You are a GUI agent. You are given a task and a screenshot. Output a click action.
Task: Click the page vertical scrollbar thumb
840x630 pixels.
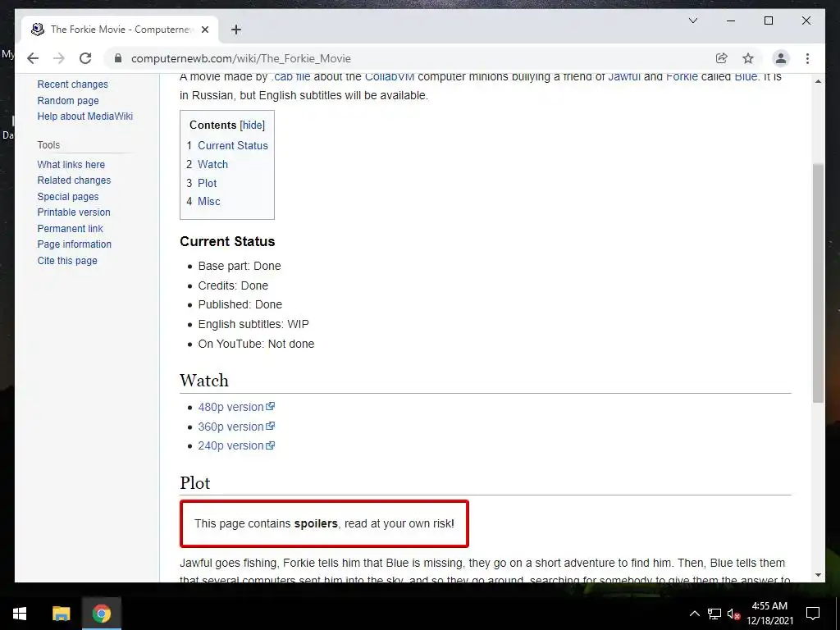pos(818,283)
